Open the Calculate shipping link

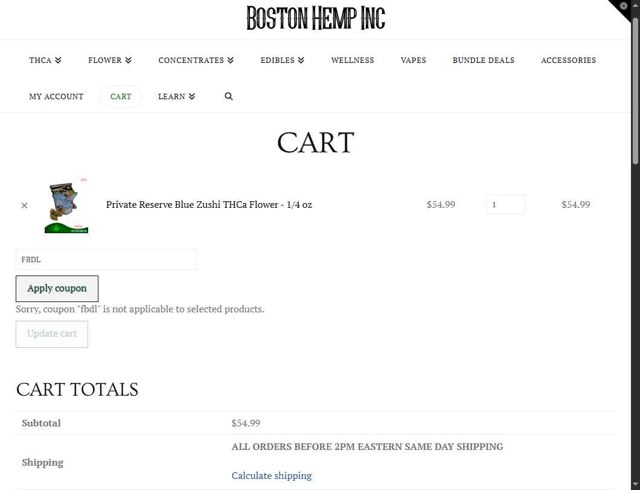[271, 476]
